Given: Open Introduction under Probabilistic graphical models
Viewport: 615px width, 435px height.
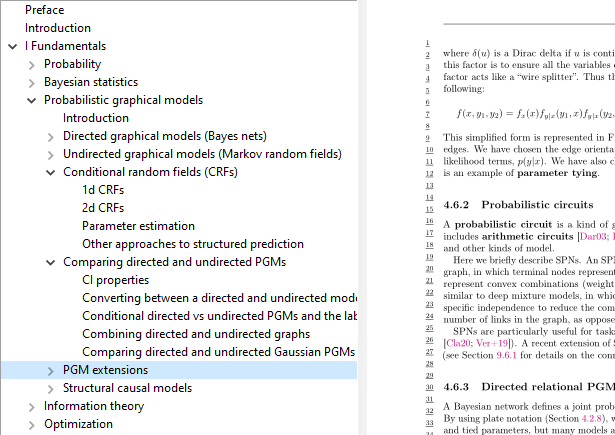Looking at the screenshot, I should click(x=96, y=118).
